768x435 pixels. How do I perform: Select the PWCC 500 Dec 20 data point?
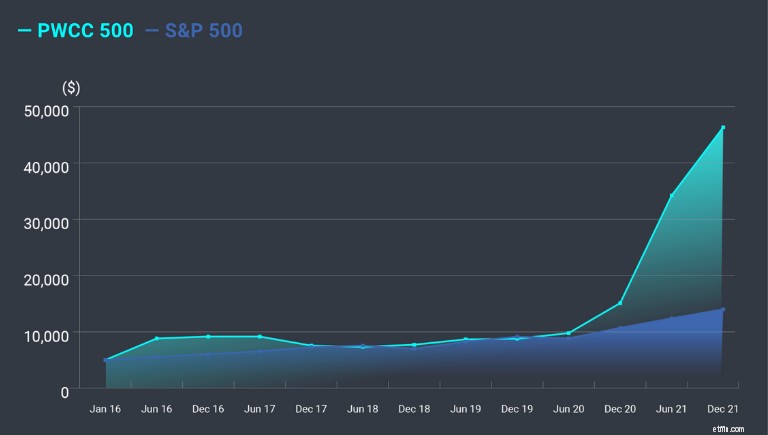click(620, 303)
